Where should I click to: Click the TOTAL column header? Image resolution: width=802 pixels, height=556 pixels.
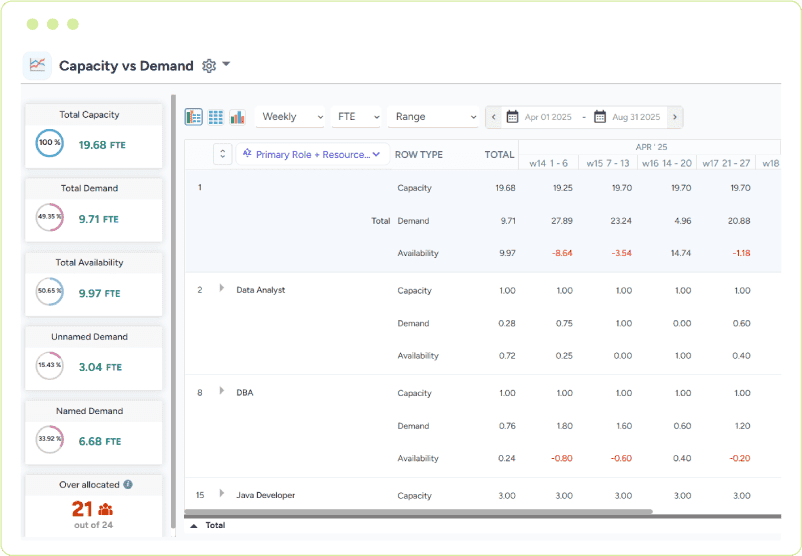tap(499, 154)
